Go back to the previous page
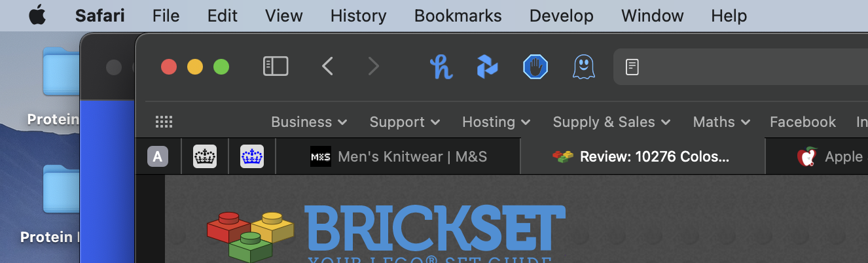Image resolution: width=868 pixels, height=263 pixels. (x=328, y=66)
